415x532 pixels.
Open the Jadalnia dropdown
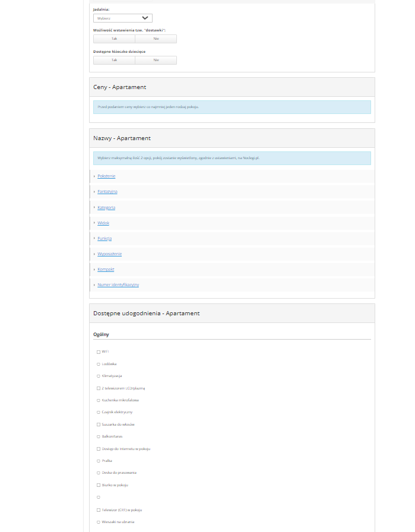coord(122,18)
